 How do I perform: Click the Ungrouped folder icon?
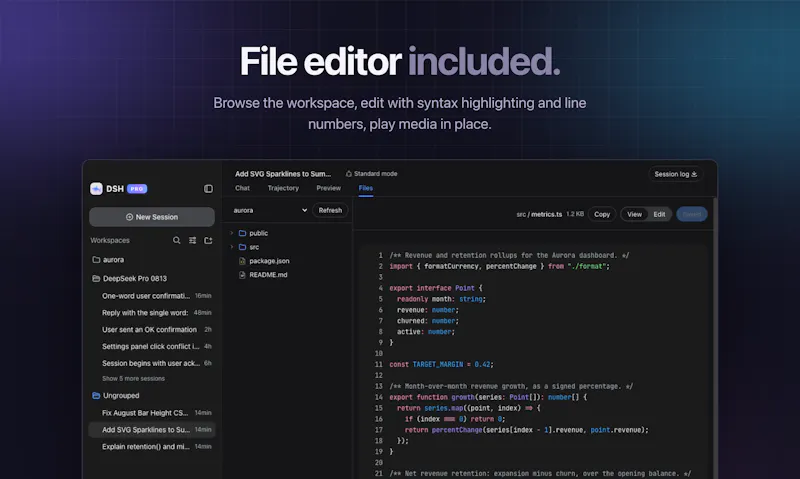[x=96, y=395]
